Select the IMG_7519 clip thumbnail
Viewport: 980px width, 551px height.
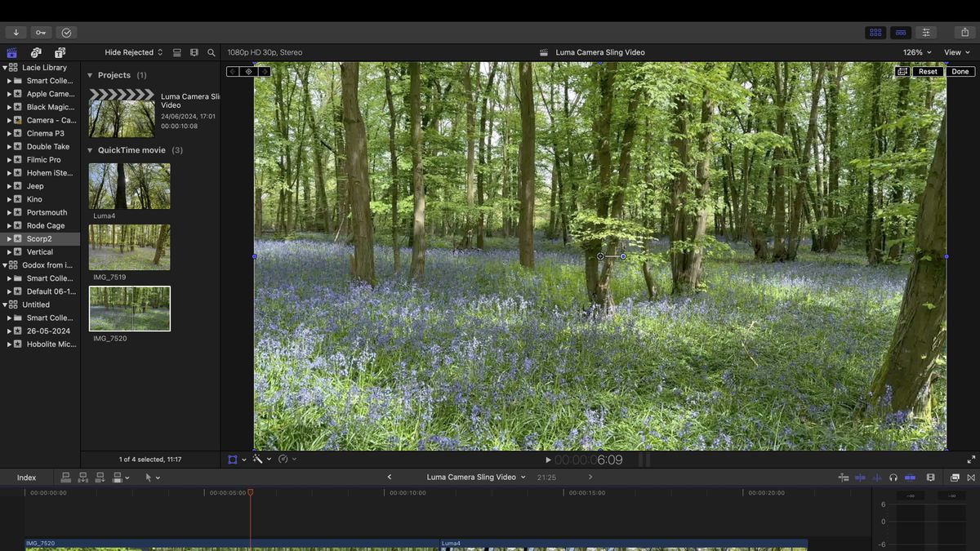[x=129, y=247]
